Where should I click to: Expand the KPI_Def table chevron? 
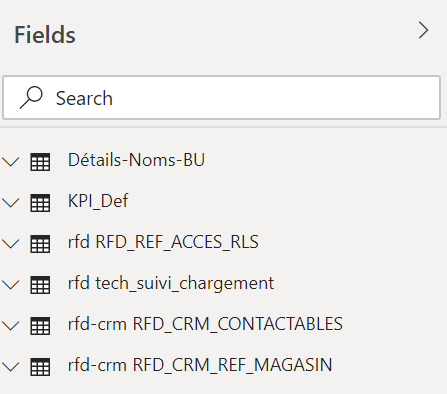pos(11,203)
